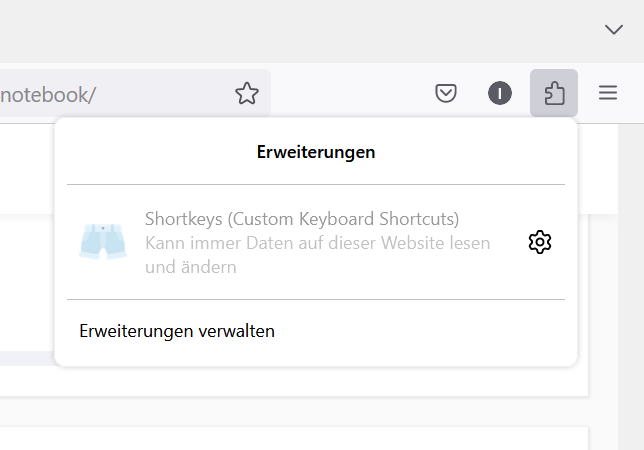Select Shortkeys (Custom Keyboard Shortcuts) entry title
The image size is (644, 450).
[x=301, y=219]
